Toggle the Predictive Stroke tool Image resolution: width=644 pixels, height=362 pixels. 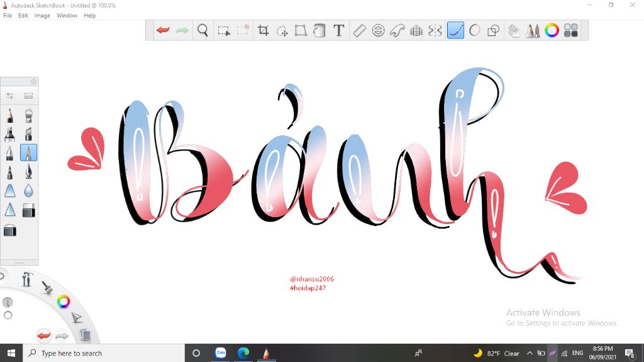click(474, 30)
